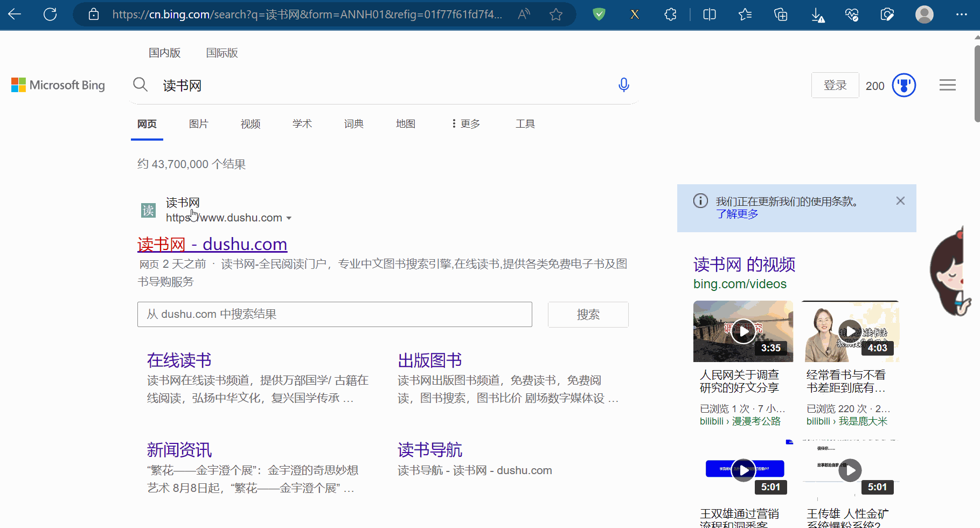The width and height of the screenshot is (980, 528).
Task: Select the 视频 results tab
Action: pyautogui.click(x=251, y=124)
